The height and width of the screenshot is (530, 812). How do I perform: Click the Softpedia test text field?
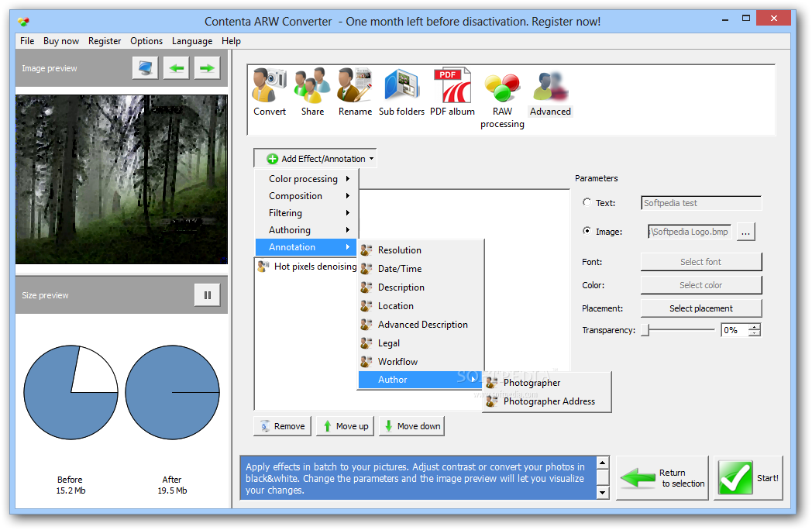(x=701, y=203)
